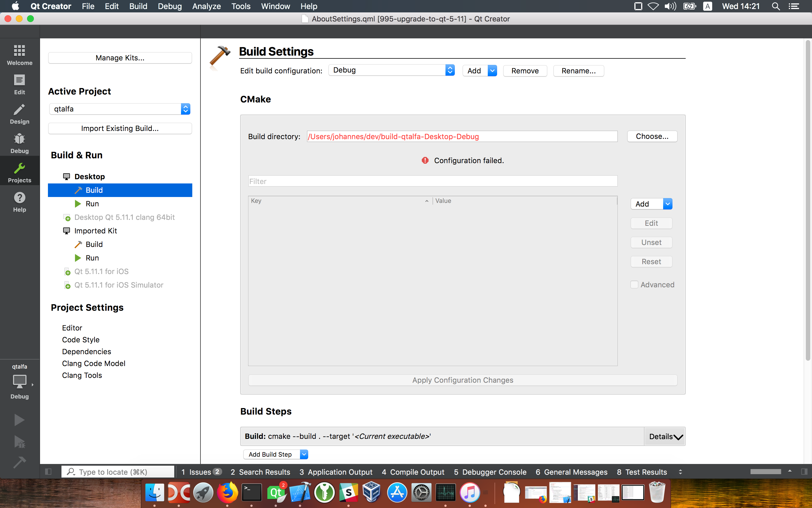Open Xcode from the Dock

pyautogui.click(x=300, y=493)
